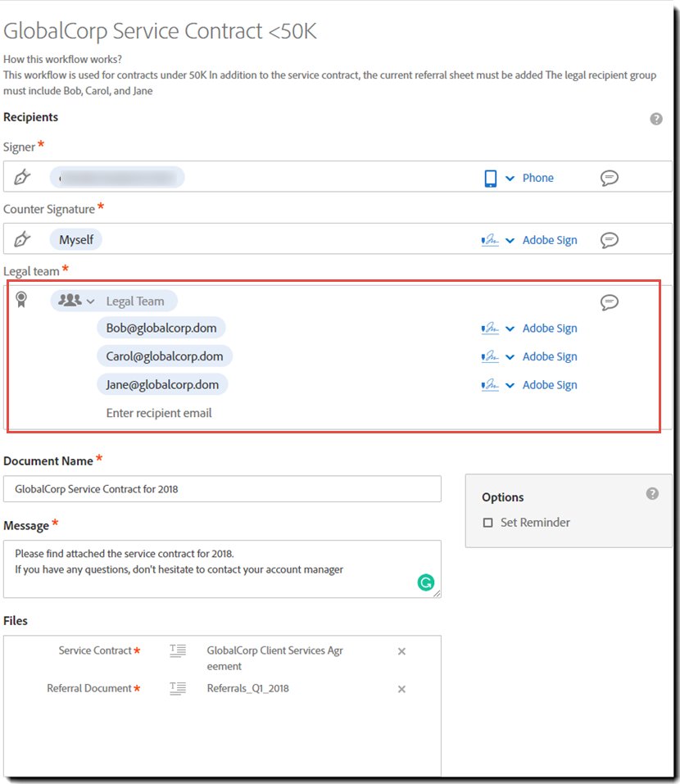The height and width of the screenshot is (784, 680).
Task: Expand the Legal Team group chevron
Action: [90, 301]
